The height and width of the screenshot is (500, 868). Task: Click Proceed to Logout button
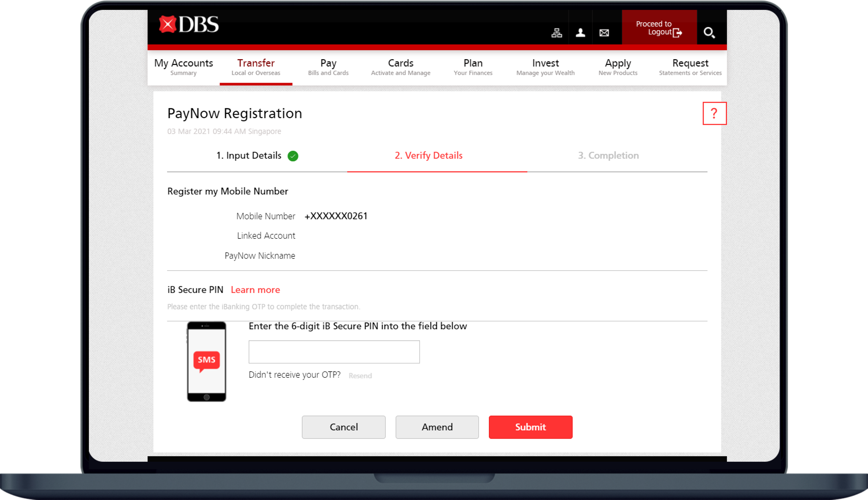click(x=659, y=28)
